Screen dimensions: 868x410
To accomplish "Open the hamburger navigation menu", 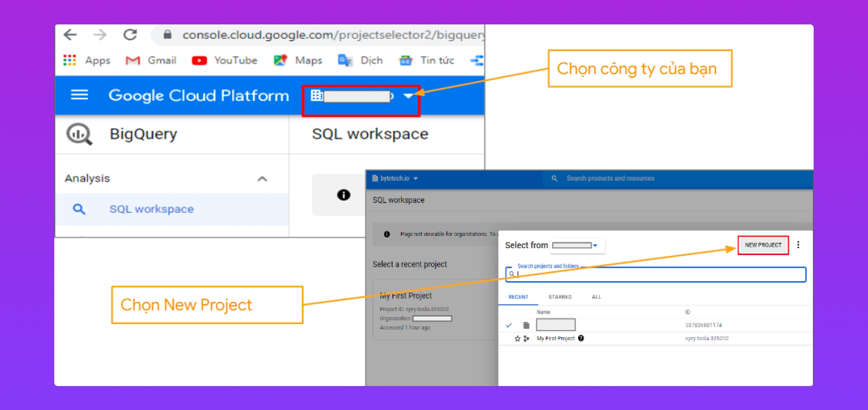I will 80,95.
